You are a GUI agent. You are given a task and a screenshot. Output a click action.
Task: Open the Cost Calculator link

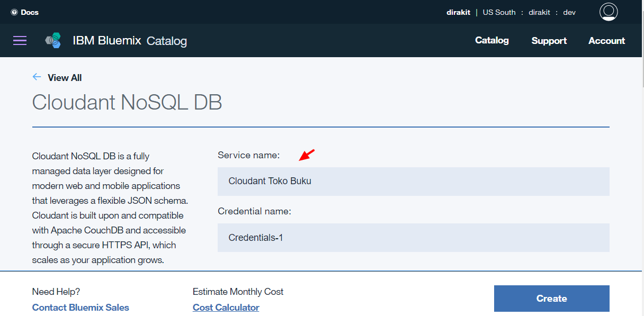[226, 308]
